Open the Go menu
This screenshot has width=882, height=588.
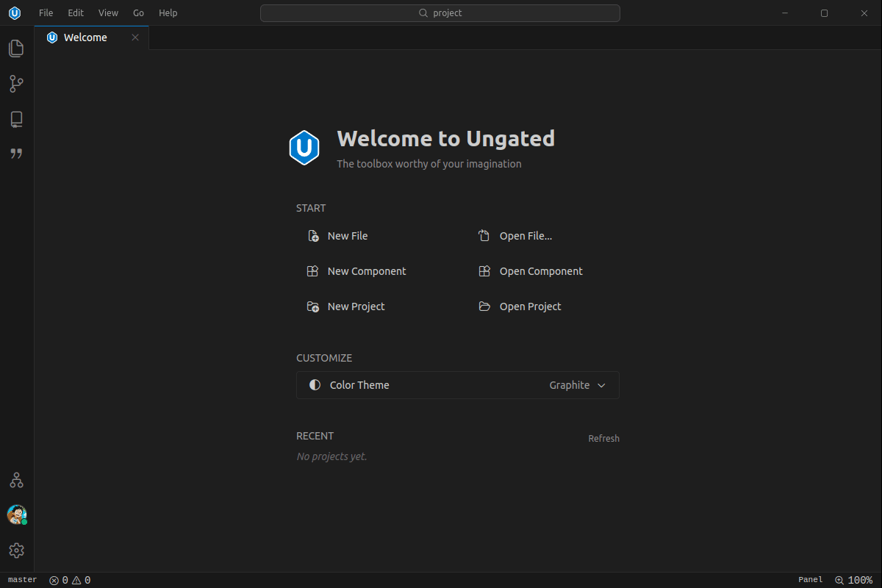(x=138, y=12)
